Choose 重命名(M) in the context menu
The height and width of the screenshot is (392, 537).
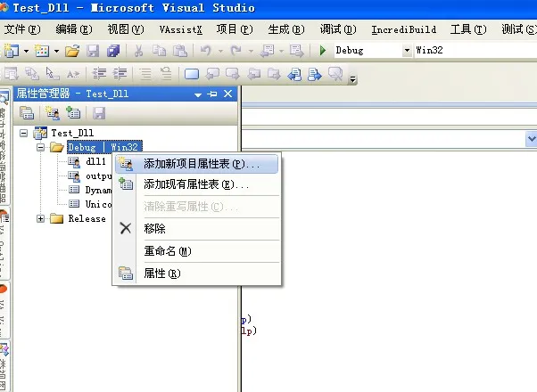[196, 251]
